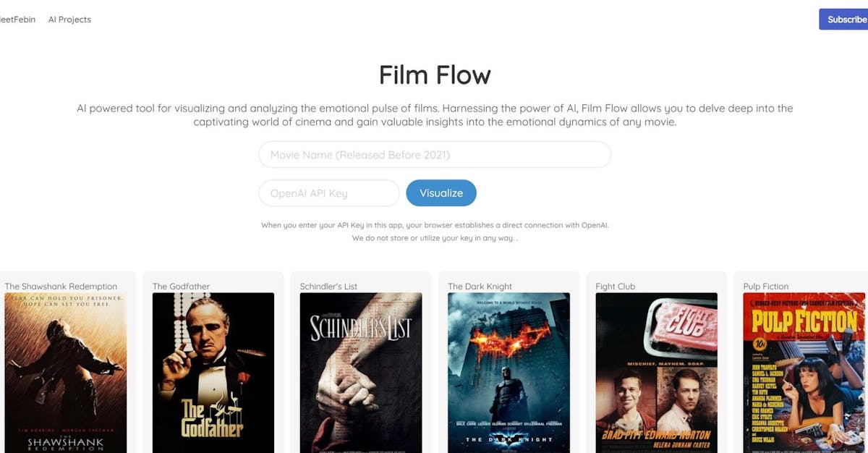Viewport: 868px width, 453px height.
Task: Click the Pulp Fiction card title
Action: (766, 287)
